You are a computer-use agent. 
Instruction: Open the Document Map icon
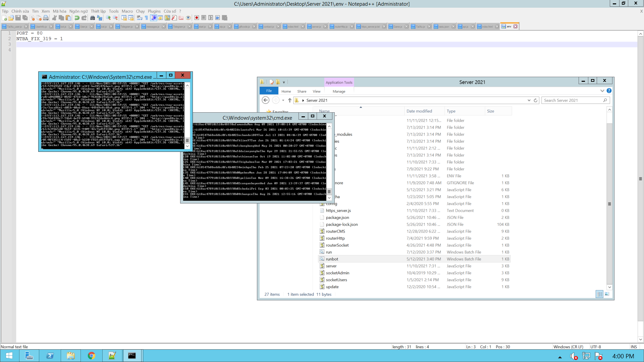[x=167, y=18]
